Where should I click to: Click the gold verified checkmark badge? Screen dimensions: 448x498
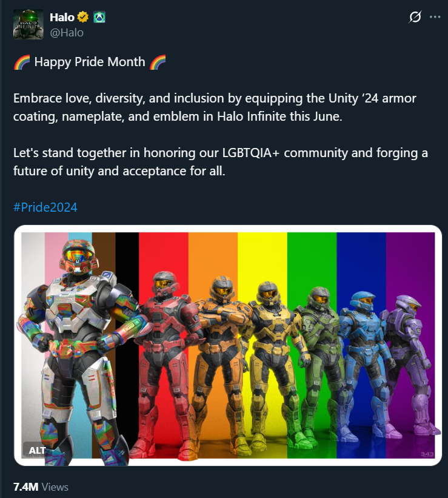click(x=83, y=17)
